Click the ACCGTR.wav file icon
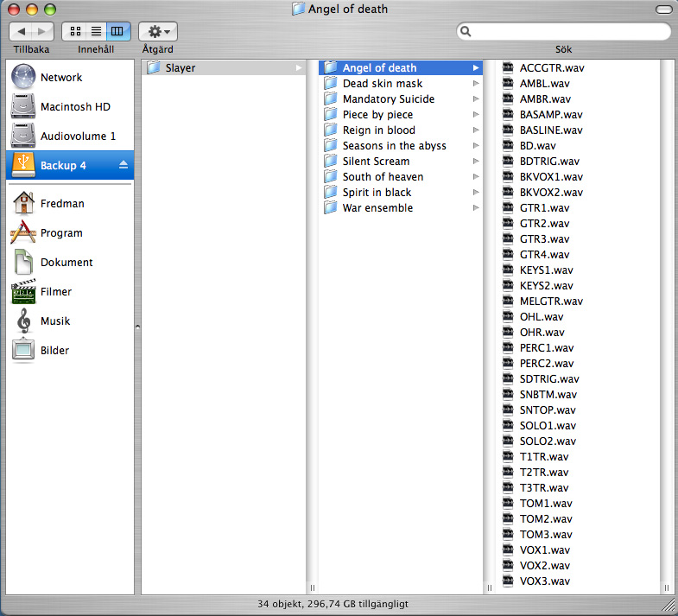The height and width of the screenshot is (616, 678). 508,67
